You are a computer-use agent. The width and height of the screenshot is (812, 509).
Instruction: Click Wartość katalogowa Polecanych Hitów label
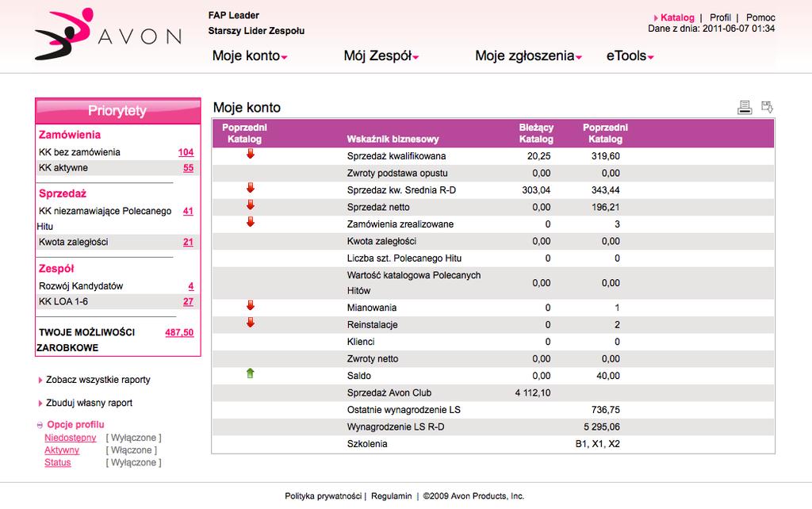click(x=414, y=283)
